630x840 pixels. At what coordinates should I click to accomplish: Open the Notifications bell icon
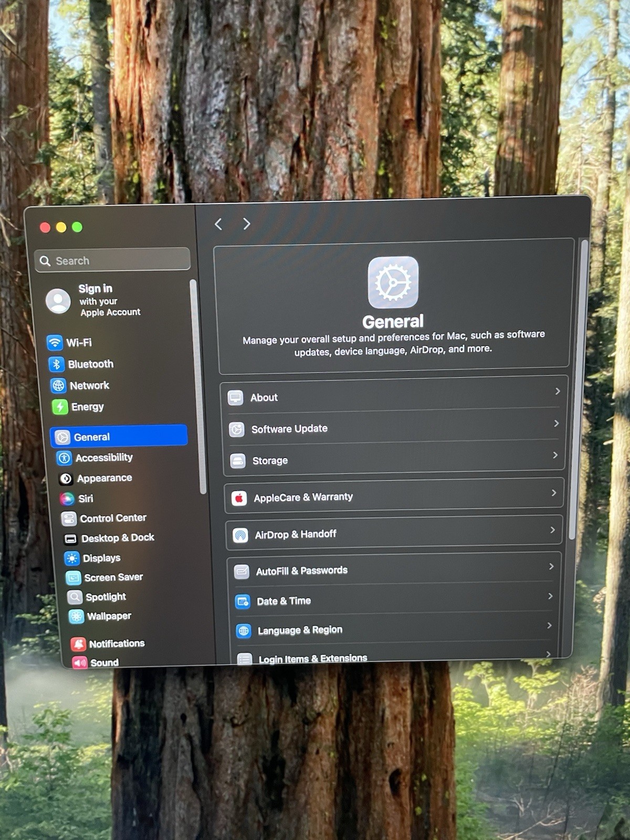click(78, 644)
